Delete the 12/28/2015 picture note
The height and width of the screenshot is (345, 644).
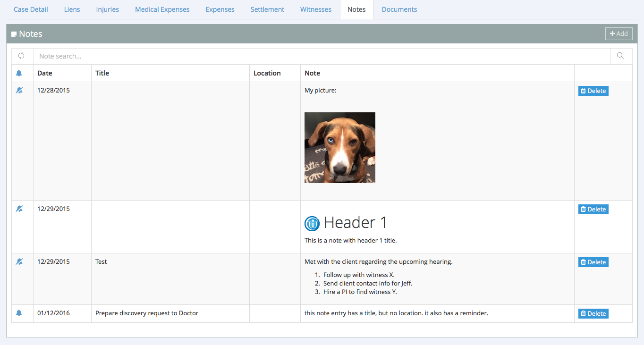click(593, 91)
